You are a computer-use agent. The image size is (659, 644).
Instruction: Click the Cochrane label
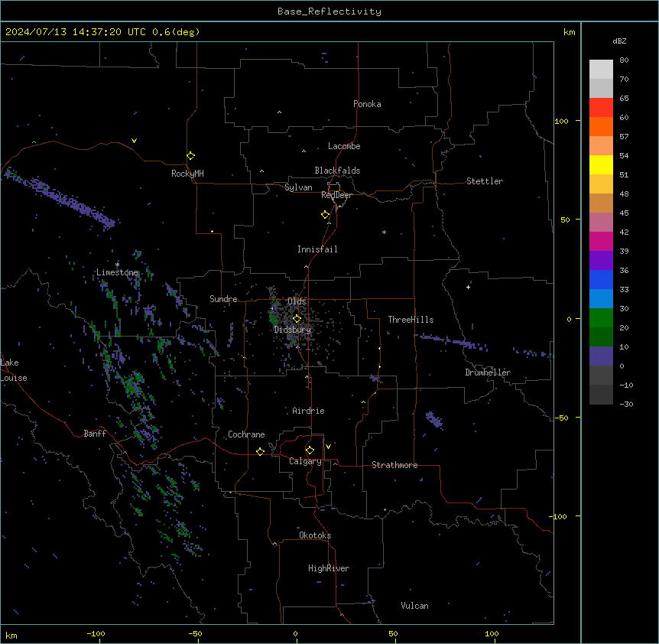click(x=246, y=434)
